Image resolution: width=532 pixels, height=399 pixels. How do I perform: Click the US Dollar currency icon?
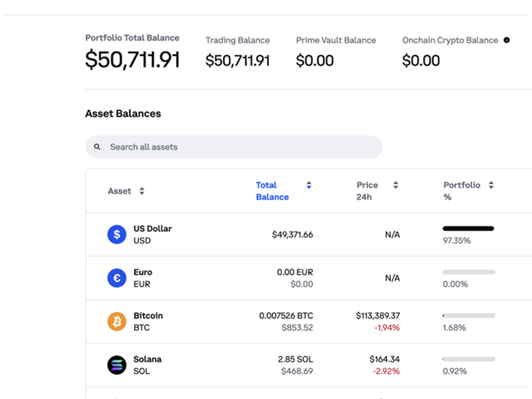point(116,234)
